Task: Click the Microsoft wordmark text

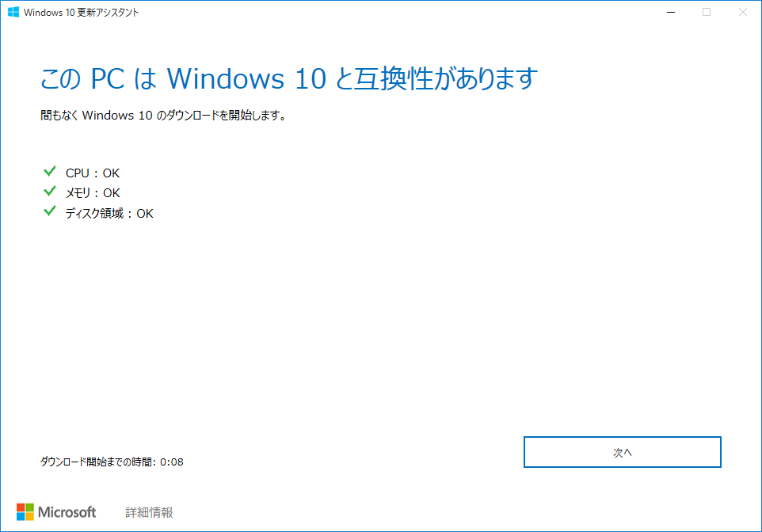Action: tap(67, 512)
